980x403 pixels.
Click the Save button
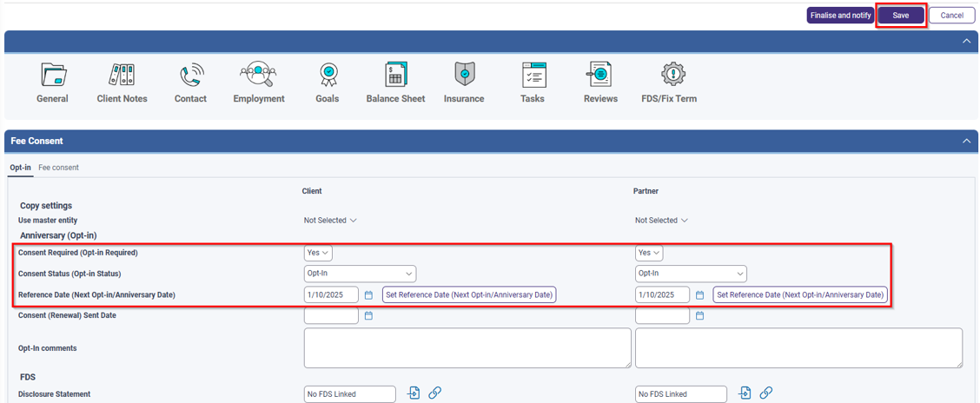(900, 16)
